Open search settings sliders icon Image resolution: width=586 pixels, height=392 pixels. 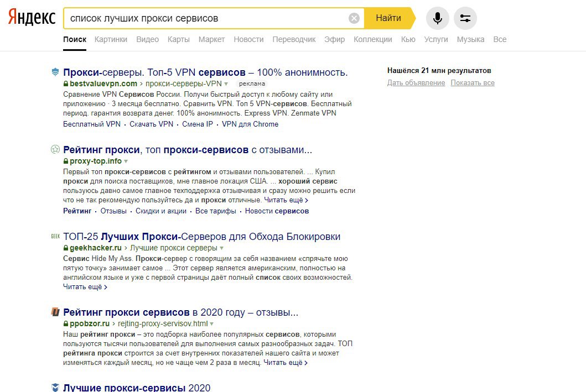(465, 18)
